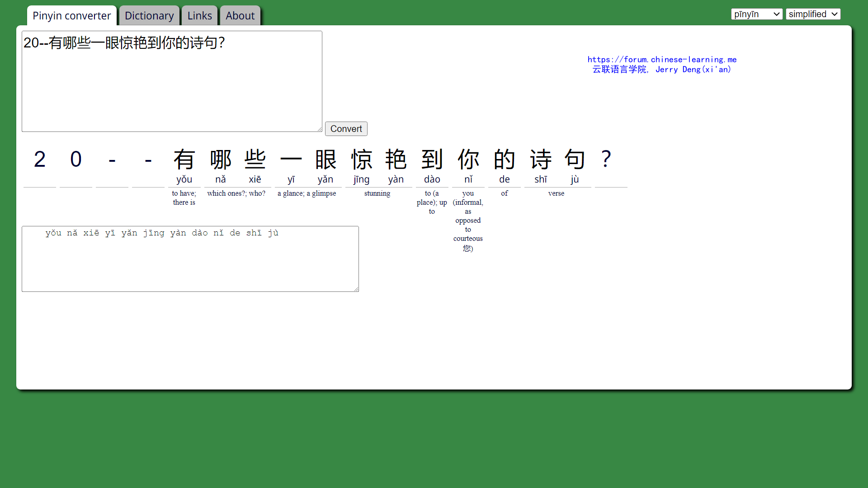The image size is (868, 488).
Task: Open the forum.chinese-learning.me link
Action: 662,59
